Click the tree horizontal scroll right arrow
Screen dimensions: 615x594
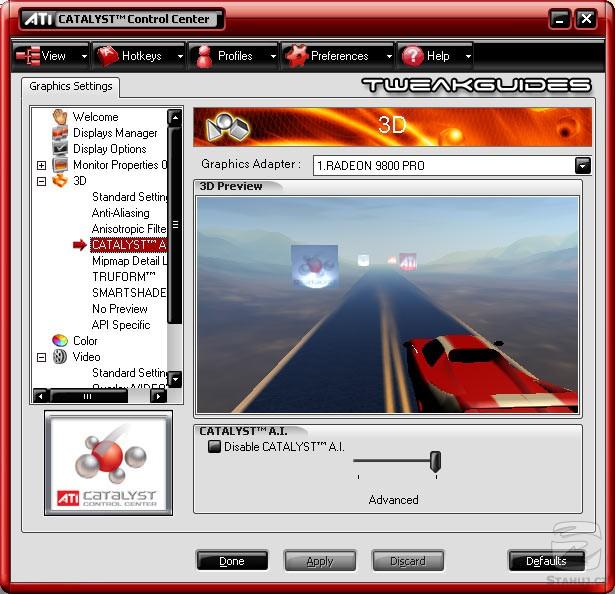(x=159, y=396)
